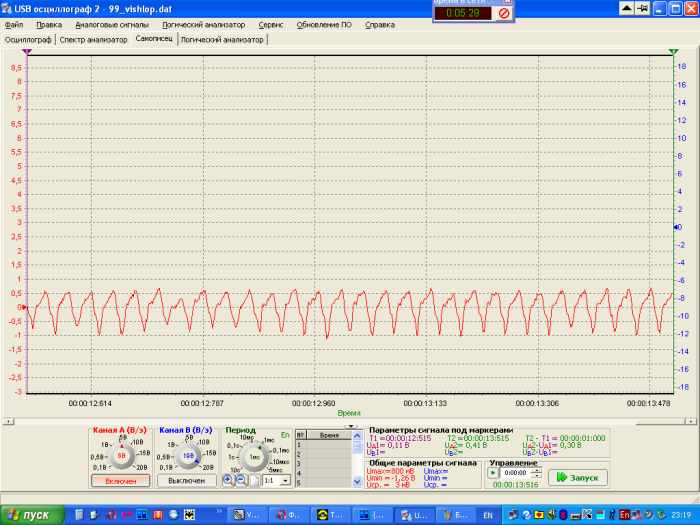
Task: Click the Канал В voltage knob
Action: tap(188, 456)
